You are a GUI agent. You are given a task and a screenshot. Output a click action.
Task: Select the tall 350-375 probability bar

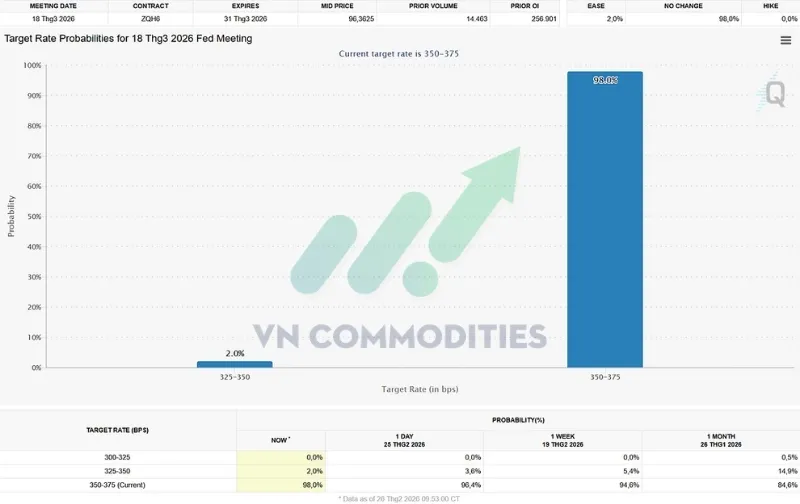(604, 220)
